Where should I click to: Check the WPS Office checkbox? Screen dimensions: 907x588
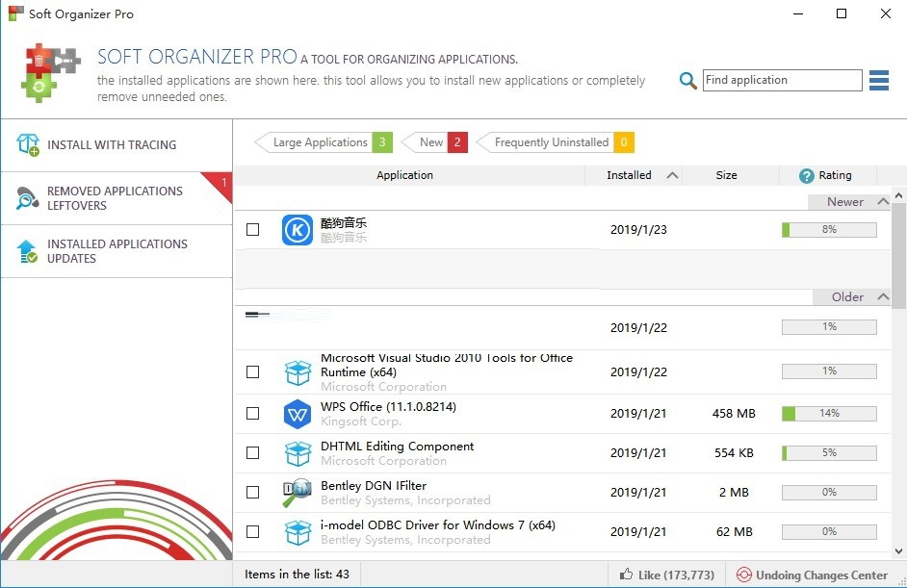click(x=253, y=414)
